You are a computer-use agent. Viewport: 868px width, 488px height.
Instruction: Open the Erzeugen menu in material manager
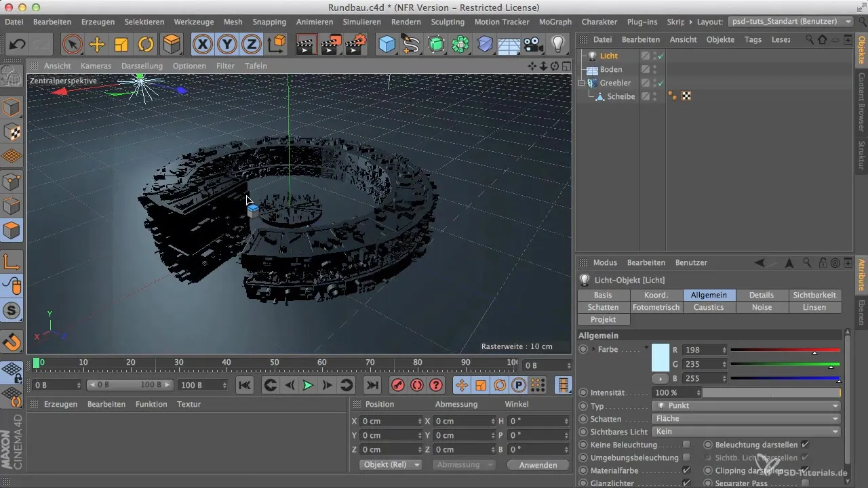point(60,404)
